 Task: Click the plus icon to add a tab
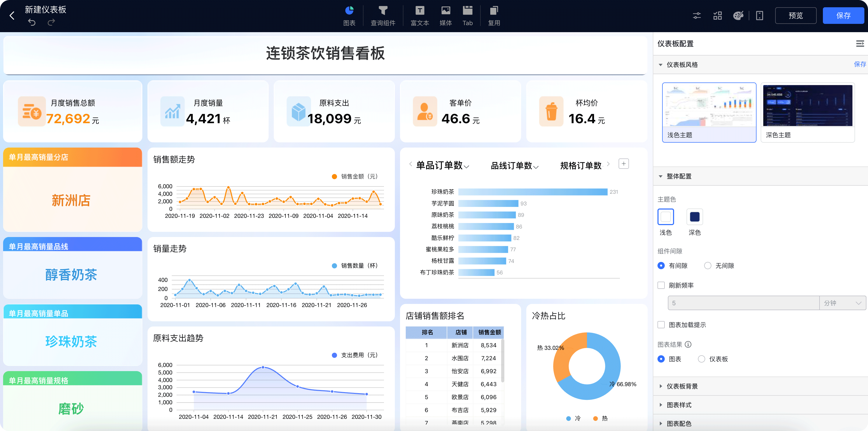point(624,164)
